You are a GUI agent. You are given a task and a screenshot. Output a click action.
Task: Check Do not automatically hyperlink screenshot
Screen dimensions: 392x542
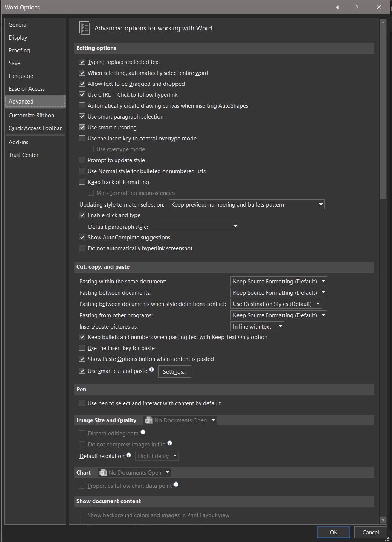click(82, 248)
